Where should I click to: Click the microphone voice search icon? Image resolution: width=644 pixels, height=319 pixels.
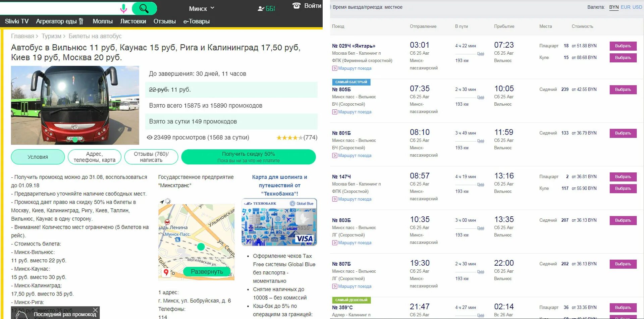123,8
